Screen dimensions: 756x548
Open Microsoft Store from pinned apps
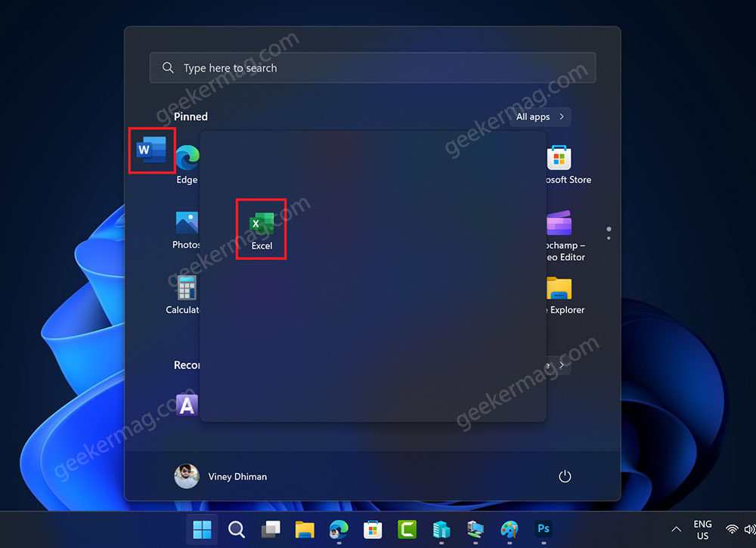coord(565,164)
